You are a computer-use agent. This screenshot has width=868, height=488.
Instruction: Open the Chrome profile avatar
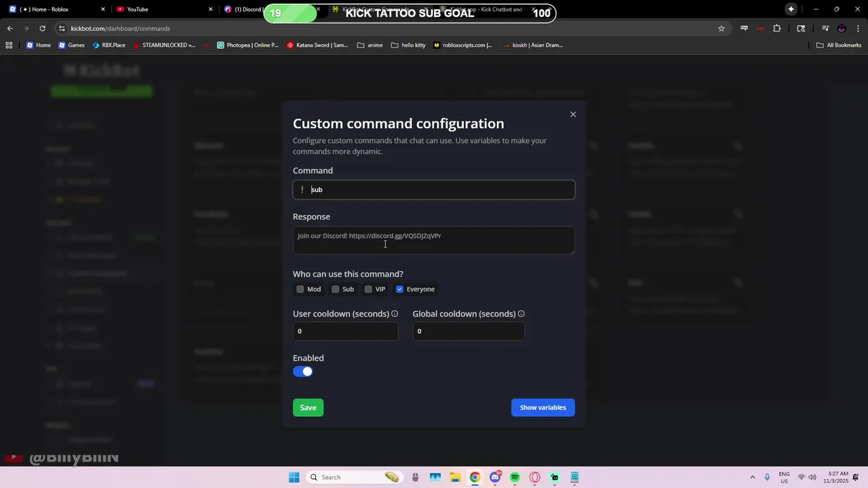pyautogui.click(x=842, y=28)
